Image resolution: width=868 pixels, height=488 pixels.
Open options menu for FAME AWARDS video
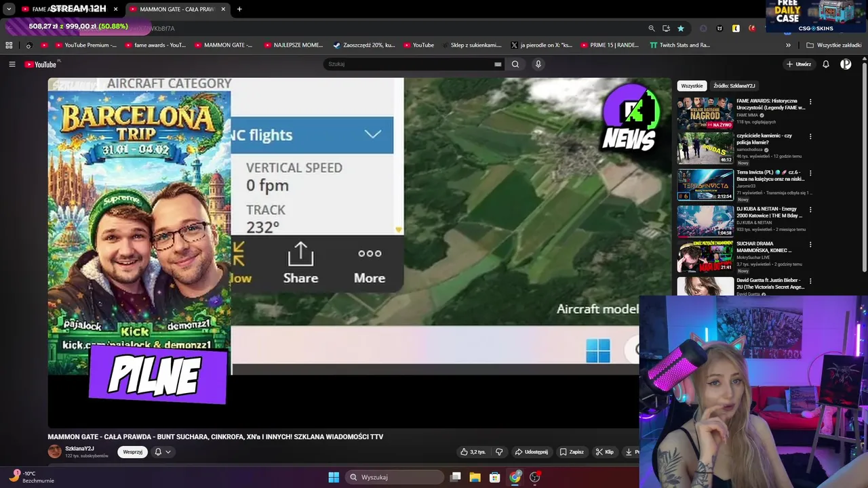(x=810, y=102)
